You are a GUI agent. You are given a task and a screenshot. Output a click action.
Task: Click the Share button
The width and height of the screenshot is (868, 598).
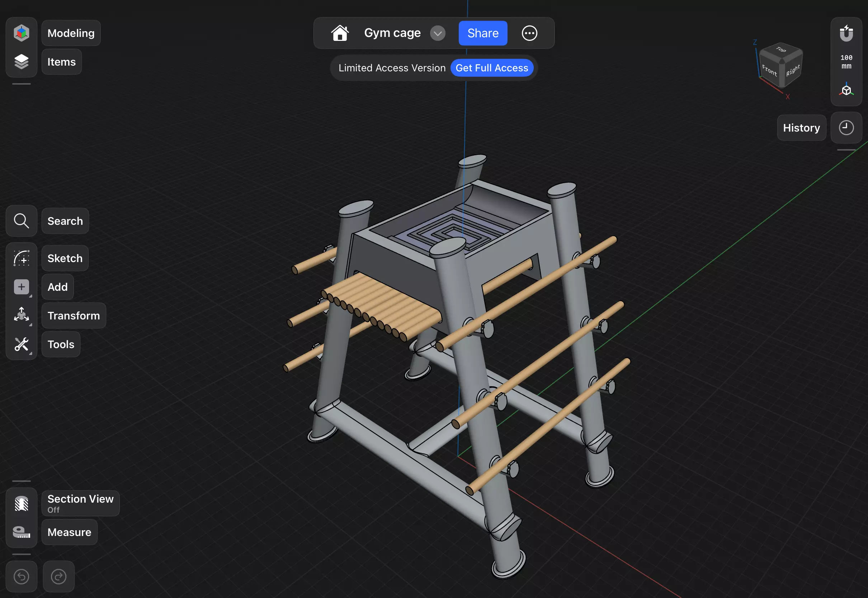coord(483,33)
